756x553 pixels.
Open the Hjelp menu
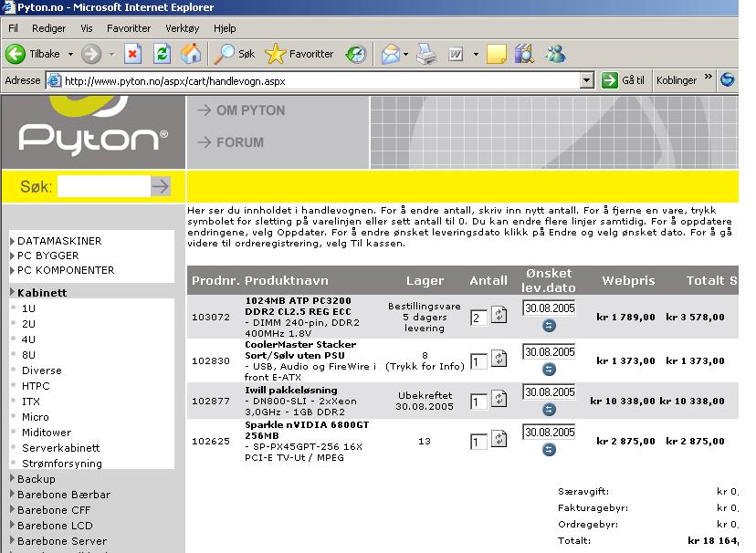click(225, 28)
